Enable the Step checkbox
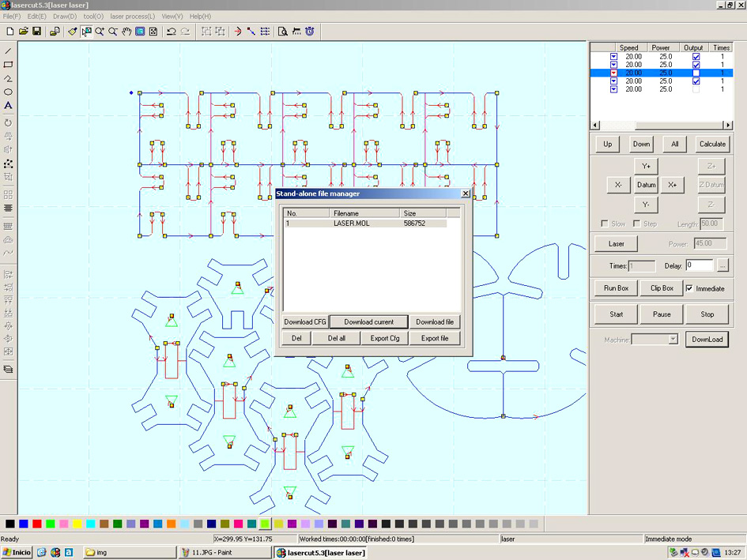 [x=637, y=224]
